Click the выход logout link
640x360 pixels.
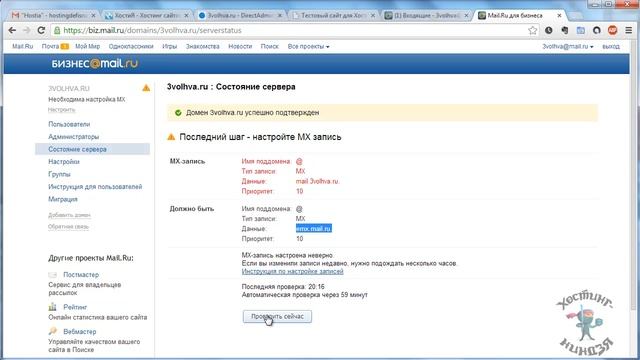(x=611, y=47)
